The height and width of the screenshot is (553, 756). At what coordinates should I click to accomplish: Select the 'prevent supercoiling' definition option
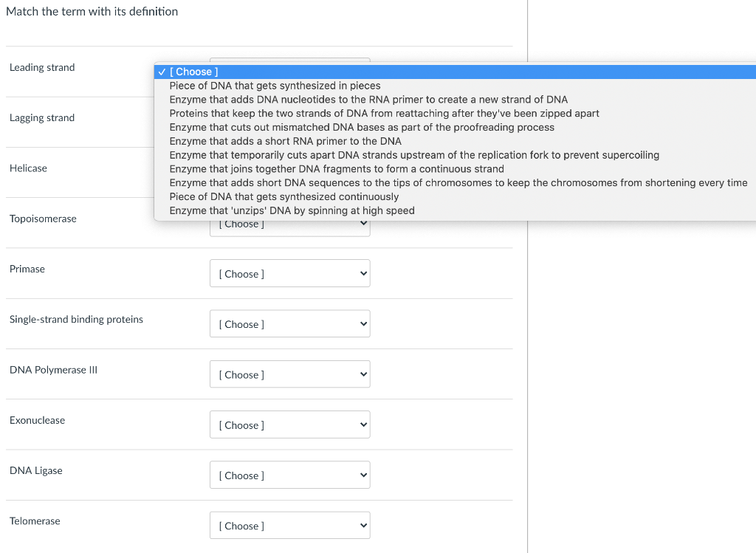(414, 155)
